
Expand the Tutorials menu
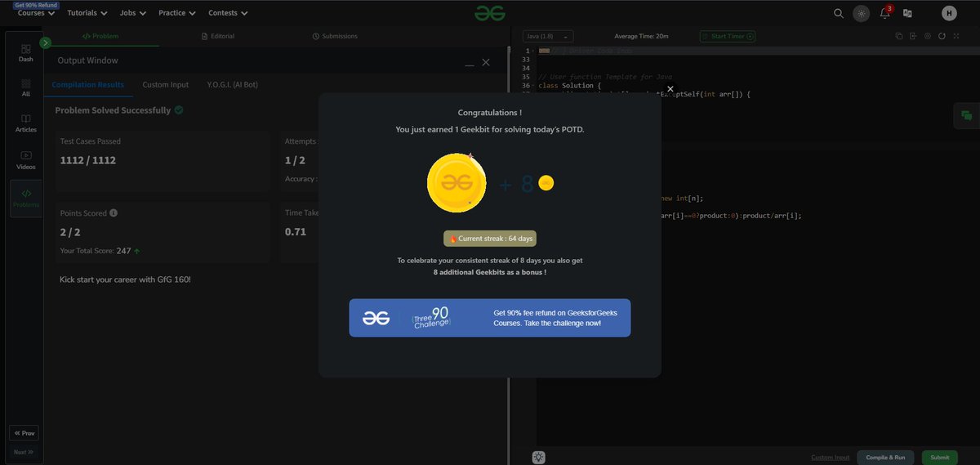coord(87,13)
